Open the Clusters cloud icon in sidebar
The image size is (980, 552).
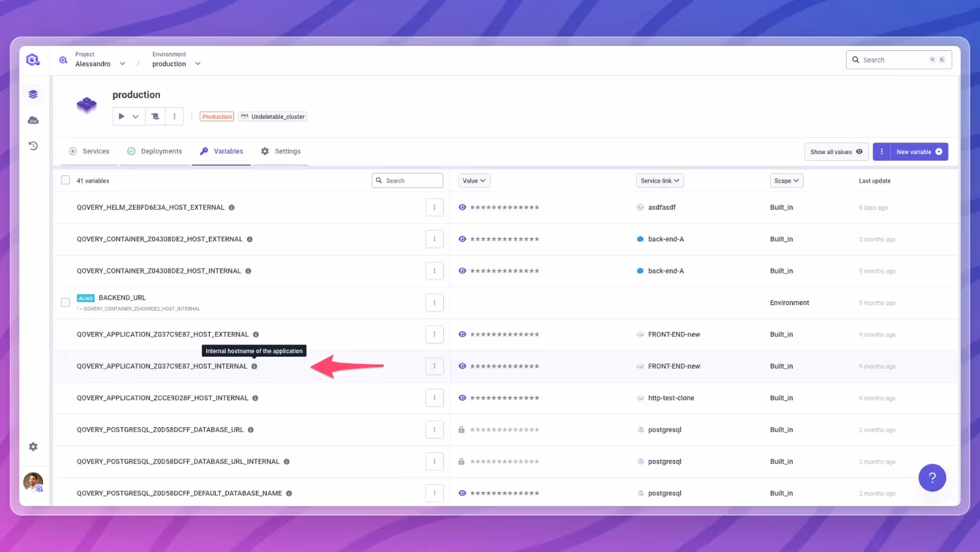(33, 120)
